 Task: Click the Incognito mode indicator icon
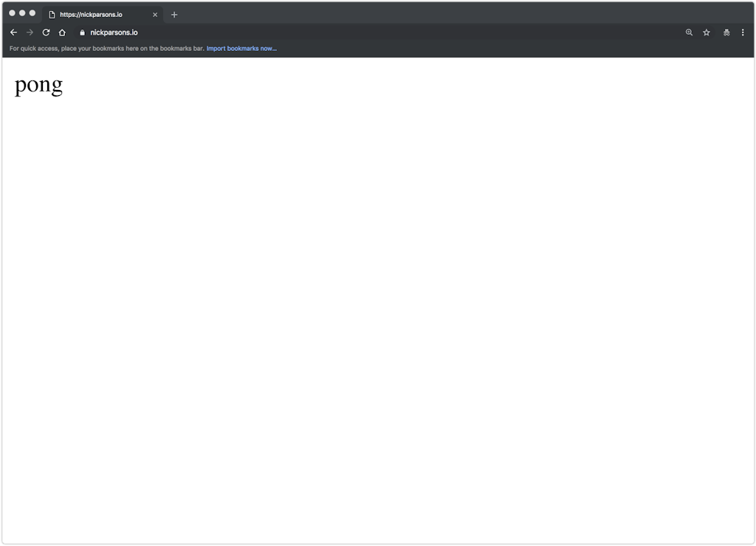726,32
